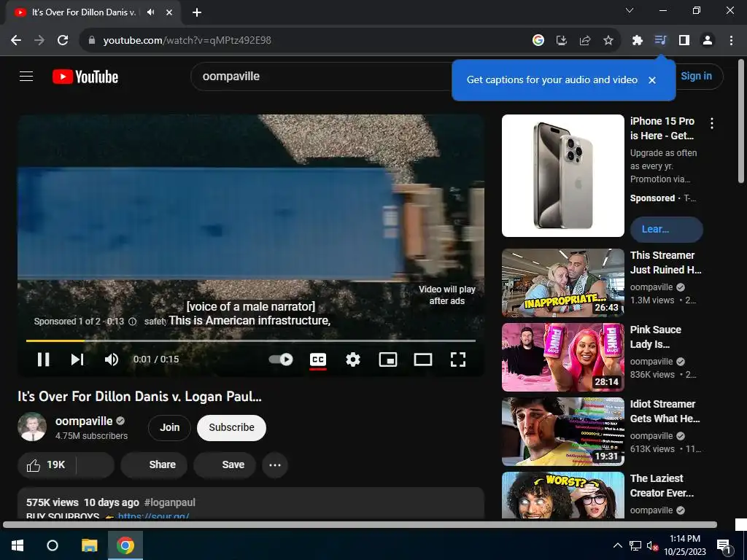747x560 pixels.
Task: Open player settings gear
Action: (x=352, y=359)
